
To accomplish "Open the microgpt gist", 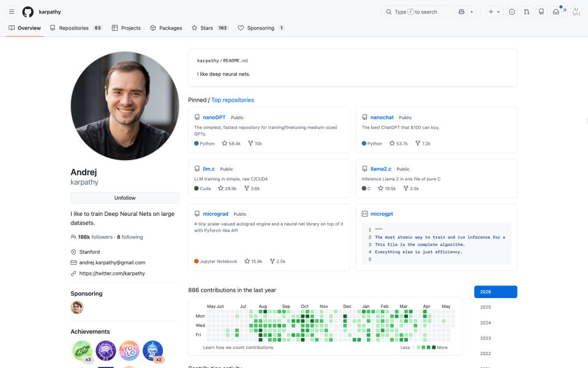I will pyautogui.click(x=382, y=213).
